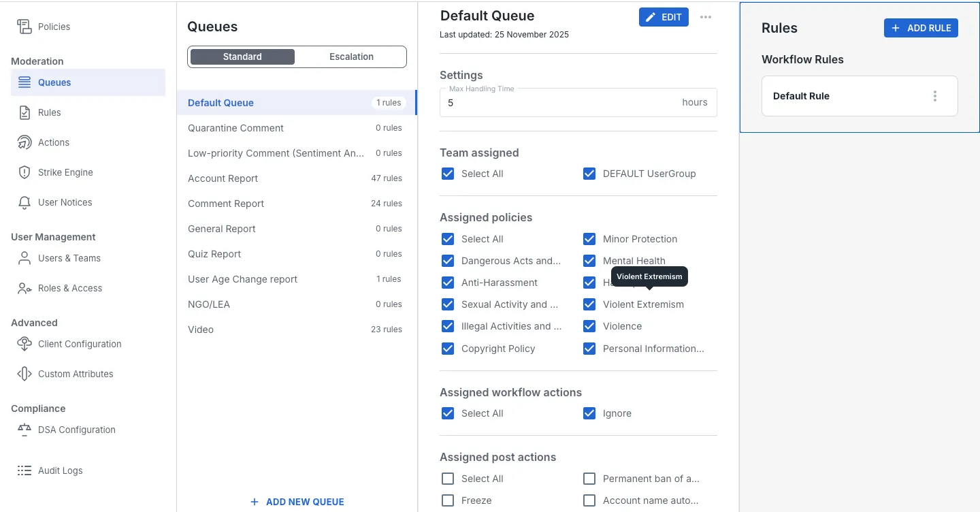Screen dimensions: 980x512
Task: Open the Default Rule workflow card
Action: click(860, 96)
